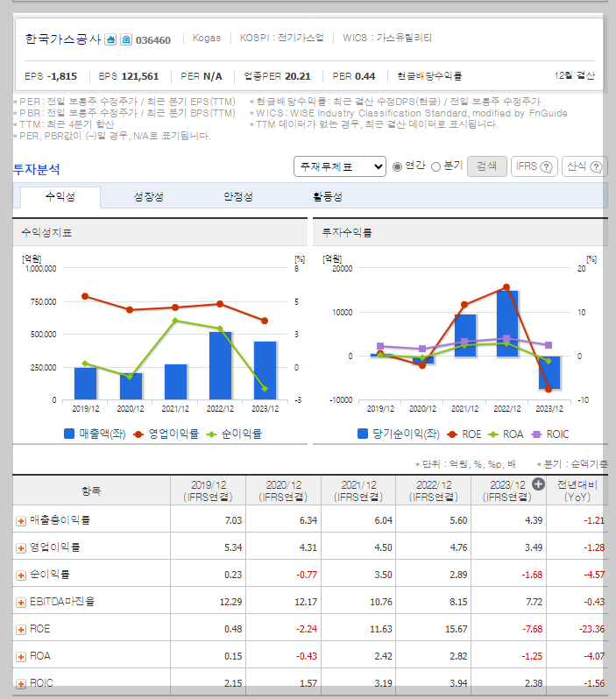616x699 pixels.
Task: Click the stock code 036460
Action: 153,40
